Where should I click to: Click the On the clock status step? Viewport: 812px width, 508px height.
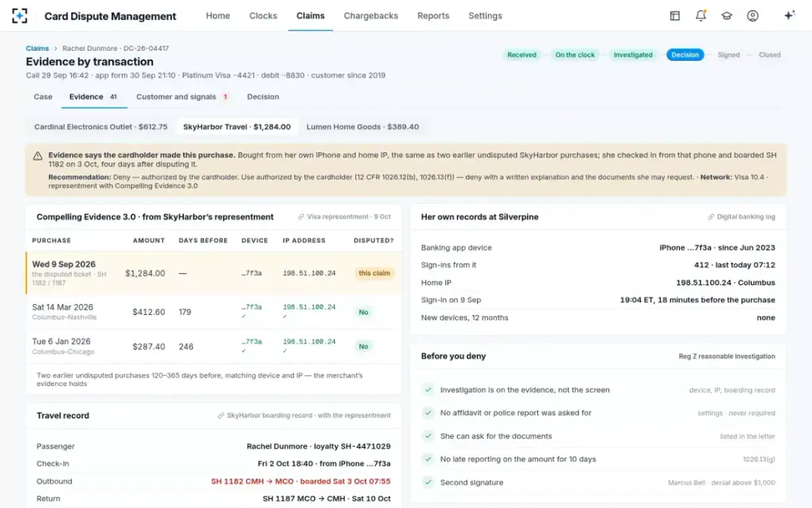click(x=575, y=55)
